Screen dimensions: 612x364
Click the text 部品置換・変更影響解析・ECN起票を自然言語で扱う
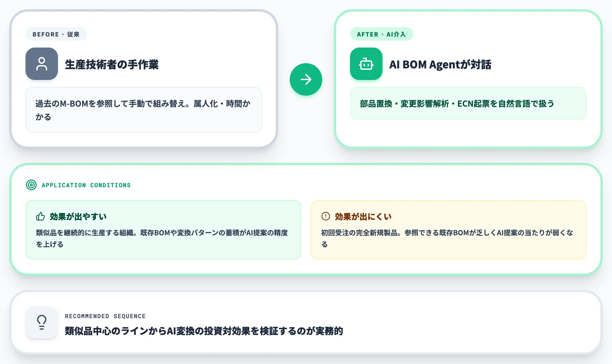click(x=457, y=104)
